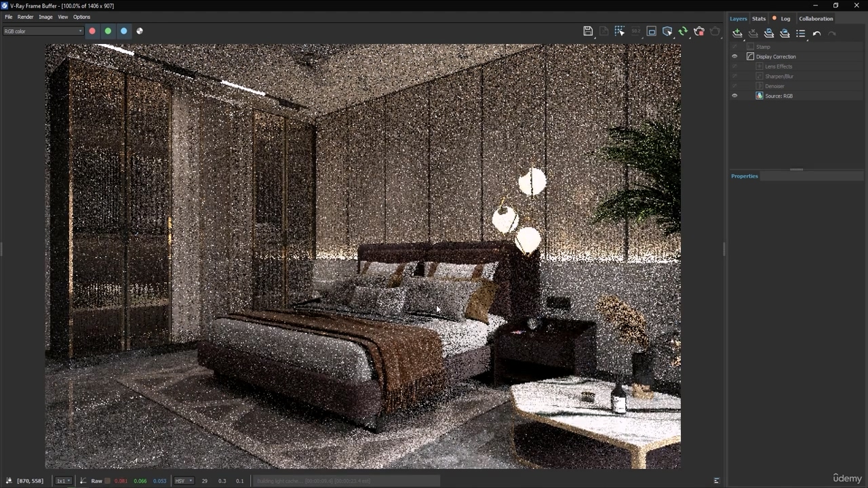868x488 pixels.
Task: Switch to the Stats tab
Action: [x=759, y=18]
